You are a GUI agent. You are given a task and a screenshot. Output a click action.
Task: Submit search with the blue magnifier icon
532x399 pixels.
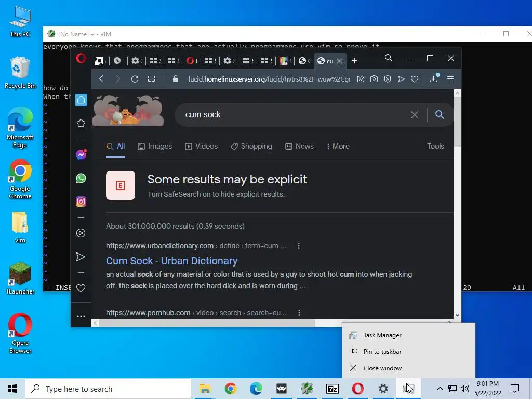[x=440, y=115]
